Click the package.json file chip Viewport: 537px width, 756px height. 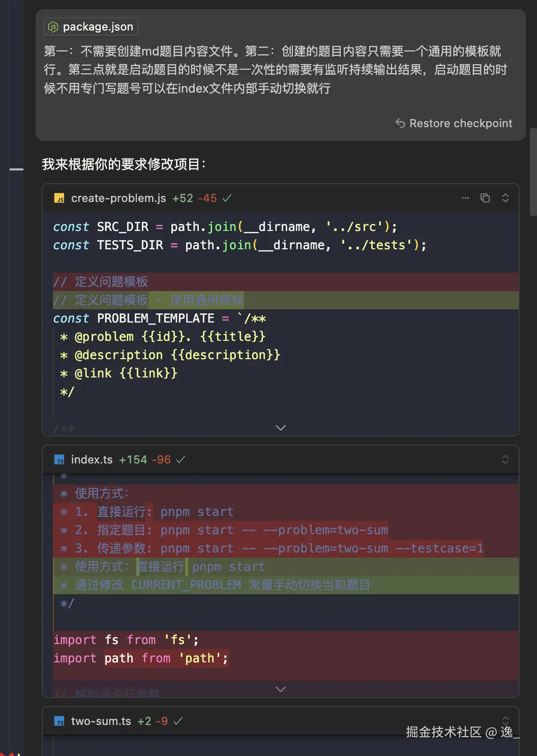click(92, 26)
